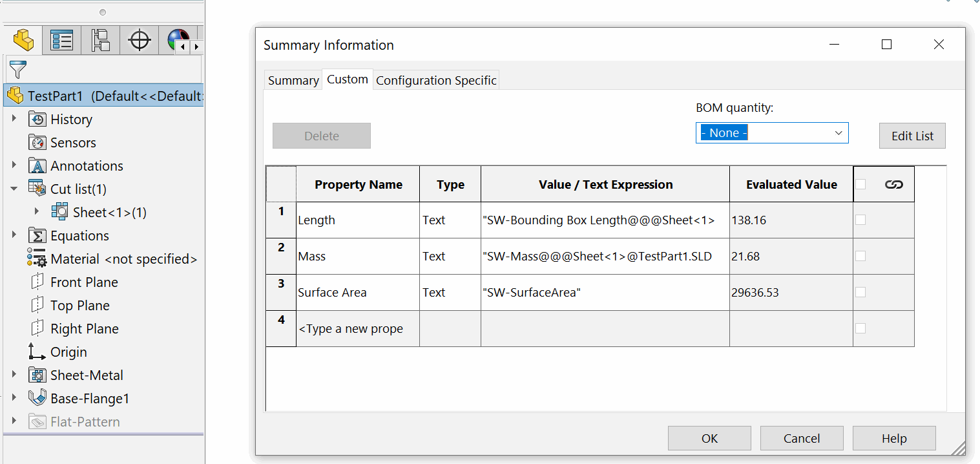The height and width of the screenshot is (464, 980).
Task: Click the Annotations folder icon
Action: coord(37,166)
